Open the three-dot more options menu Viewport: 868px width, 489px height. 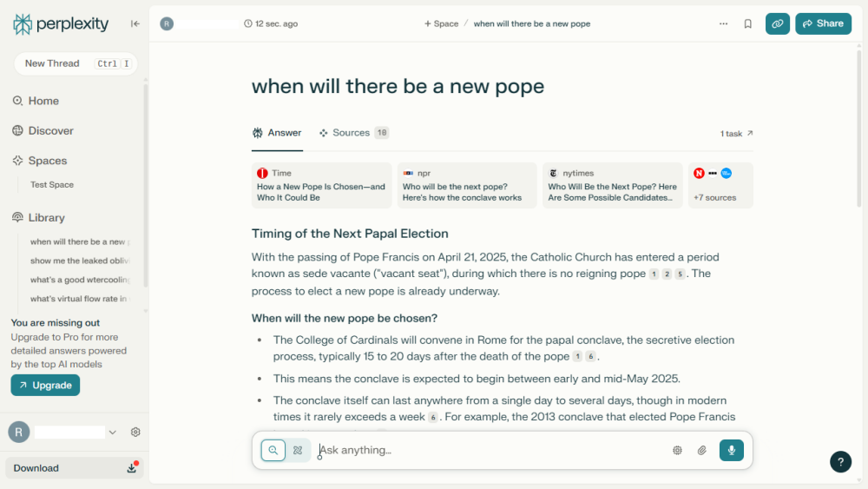[723, 24]
